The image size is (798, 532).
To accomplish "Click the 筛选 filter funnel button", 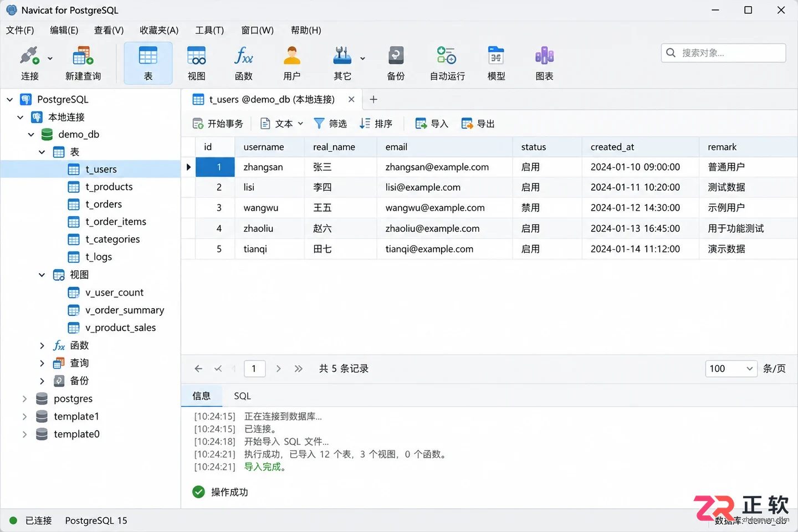I will pyautogui.click(x=330, y=124).
